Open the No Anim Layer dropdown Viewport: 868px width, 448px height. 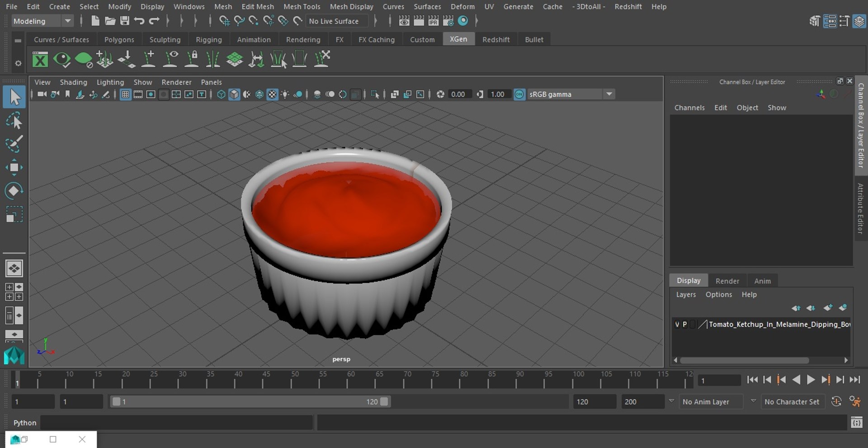(x=712, y=402)
